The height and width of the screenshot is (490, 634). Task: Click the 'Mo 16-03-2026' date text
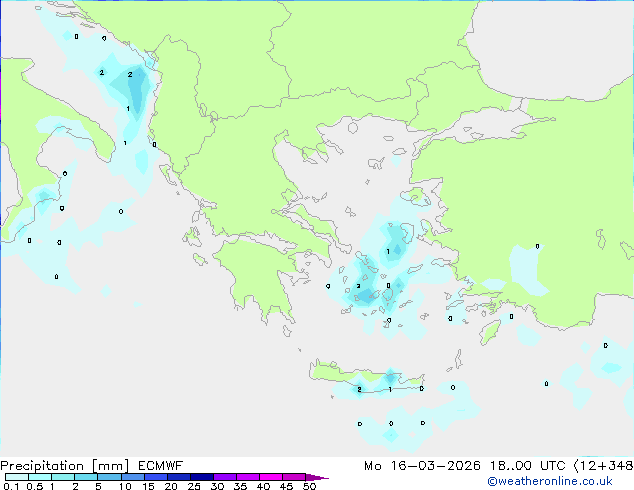(x=422, y=466)
